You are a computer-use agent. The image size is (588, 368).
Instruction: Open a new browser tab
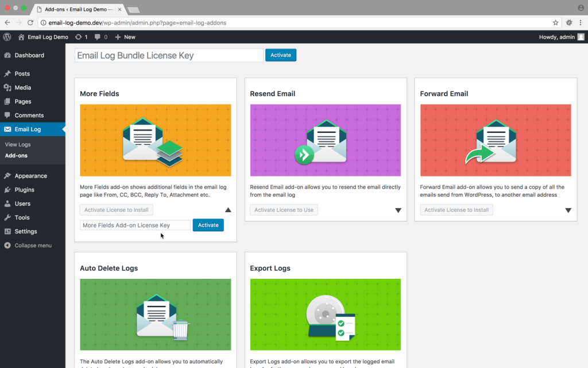click(x=133, y=10)
